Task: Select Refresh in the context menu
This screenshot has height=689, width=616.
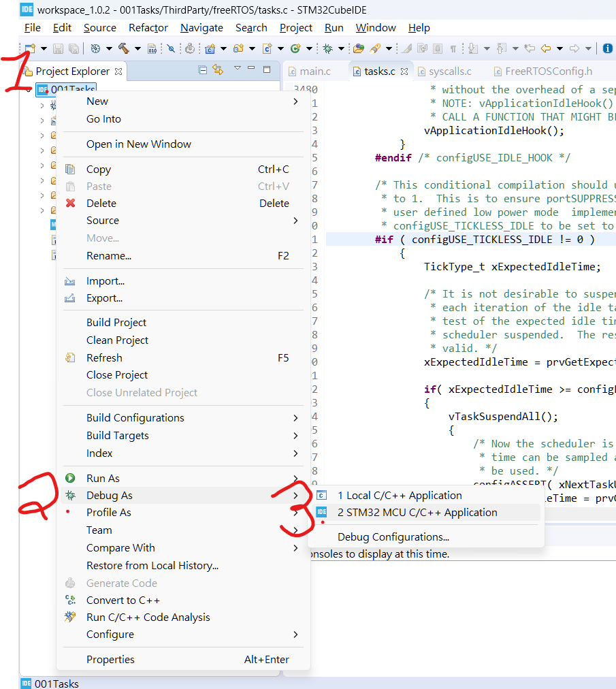Action: 104,357
